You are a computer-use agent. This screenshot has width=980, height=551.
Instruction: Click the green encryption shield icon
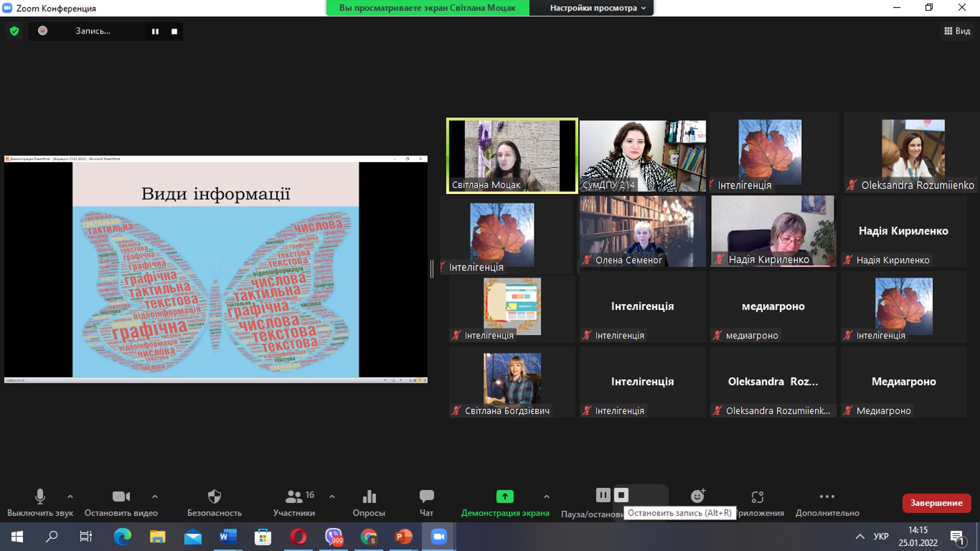tap(14, 31)
